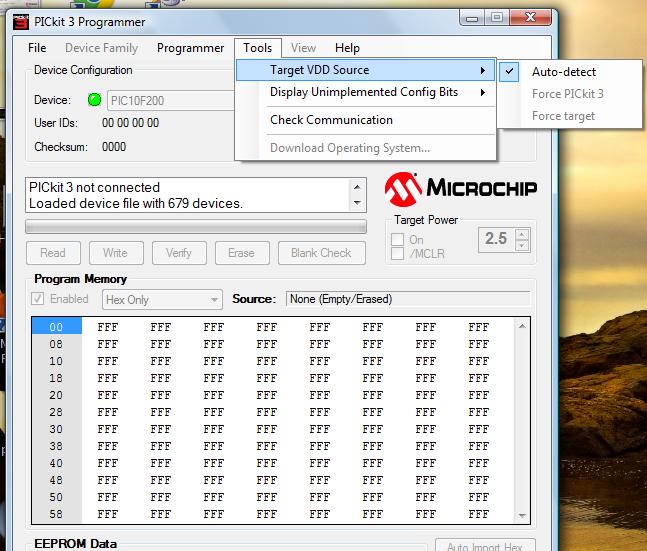
Task: Click first FFF cell in row 00
Action: tap(108, 327)
